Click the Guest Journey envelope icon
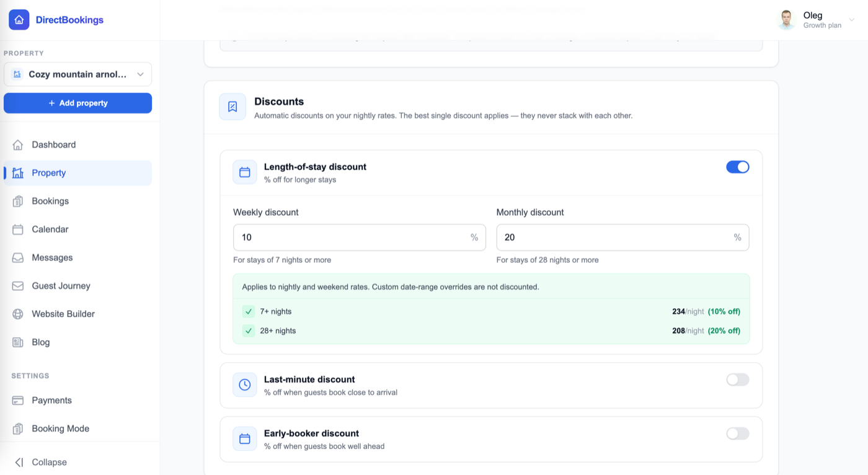Screen dimensions: 868x475 coord(18,286)
